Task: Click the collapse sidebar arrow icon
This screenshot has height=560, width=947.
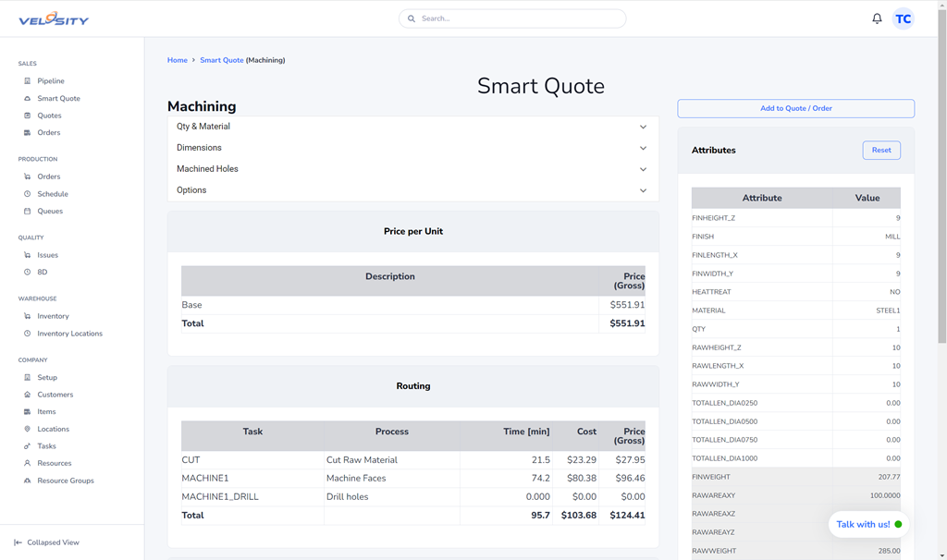Action: 18,542
